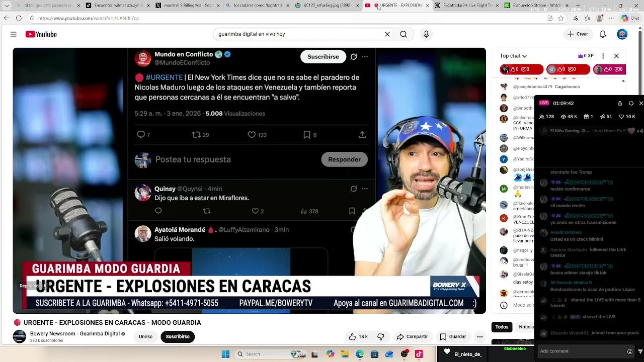Save the video with Guardar

(453, 337)
